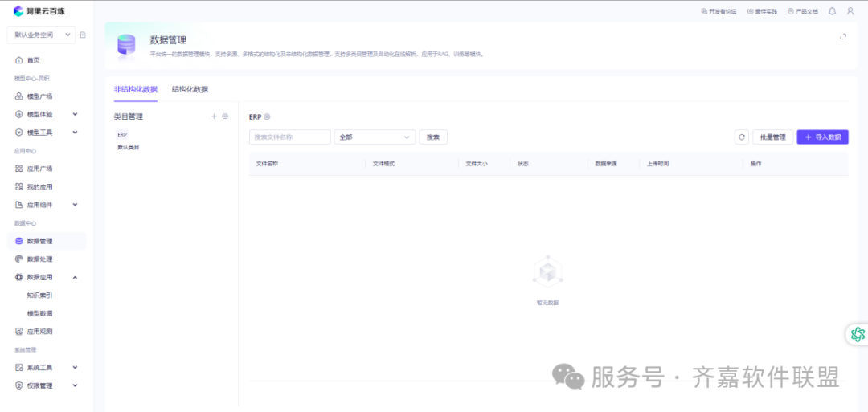Click the 首页 home icon
This screenshot has height=412, width=868.
click(x=18, y=59)
